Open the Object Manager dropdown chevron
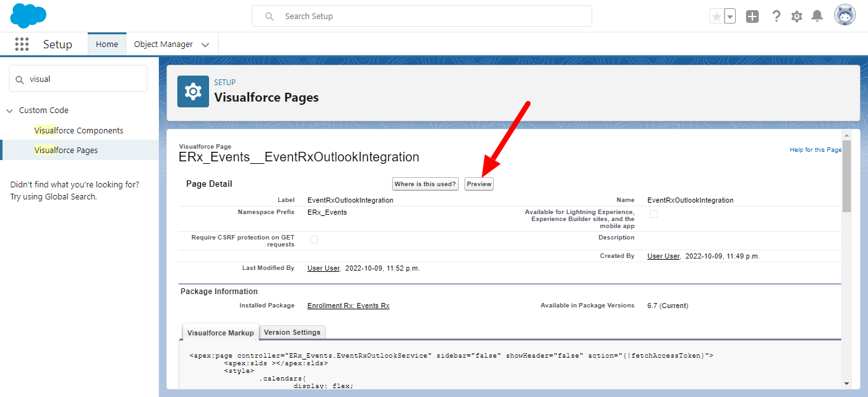 pyautogui.click(x=205, y=44)
